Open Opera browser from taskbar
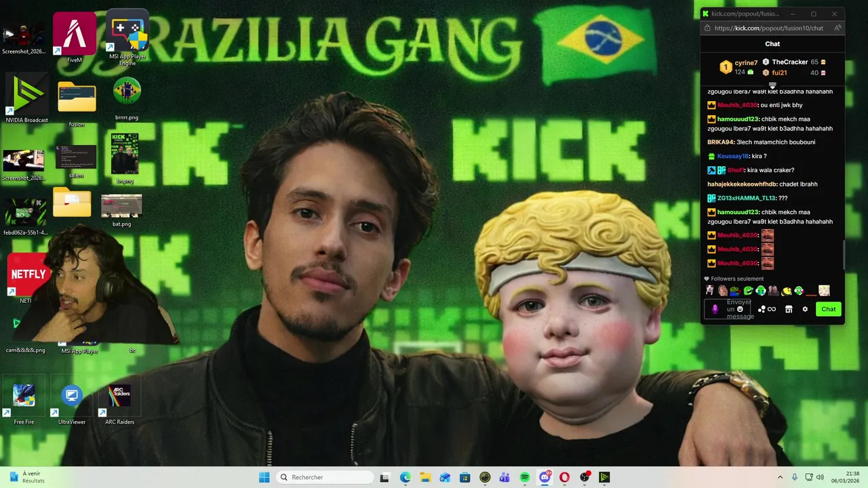 click(x=564, y=477)
